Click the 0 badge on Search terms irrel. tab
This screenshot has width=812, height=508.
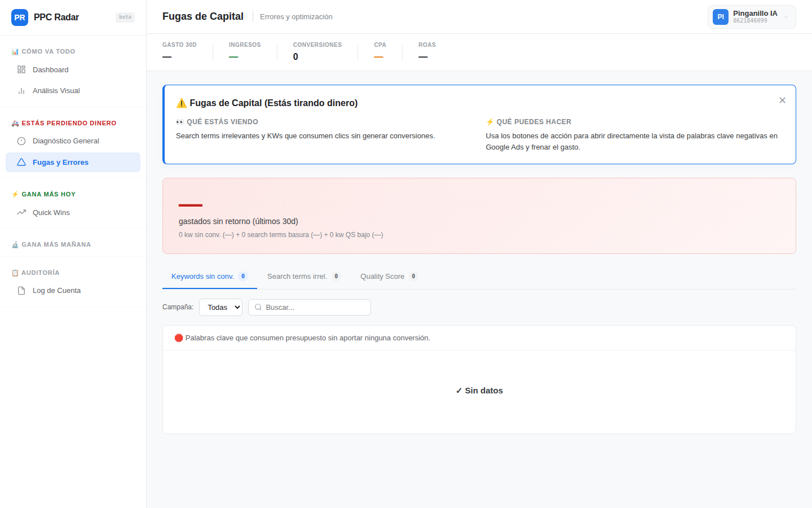tap(336, 276)
